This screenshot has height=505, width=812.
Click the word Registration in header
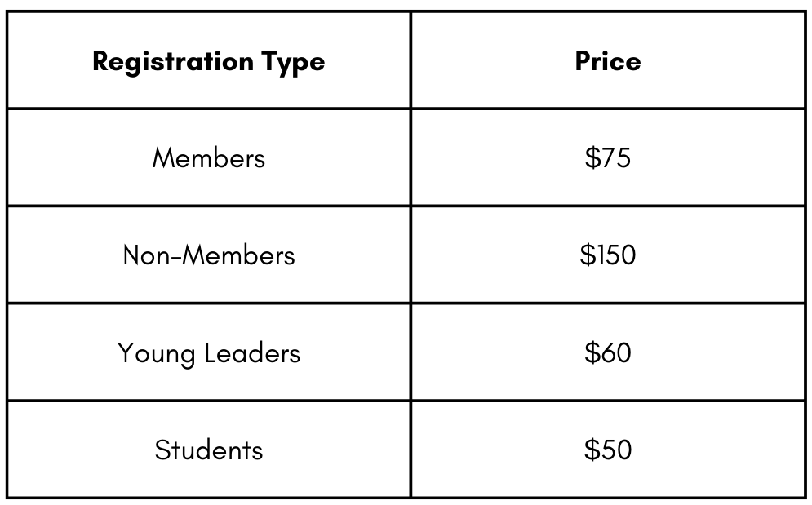(x=173, y=62)
